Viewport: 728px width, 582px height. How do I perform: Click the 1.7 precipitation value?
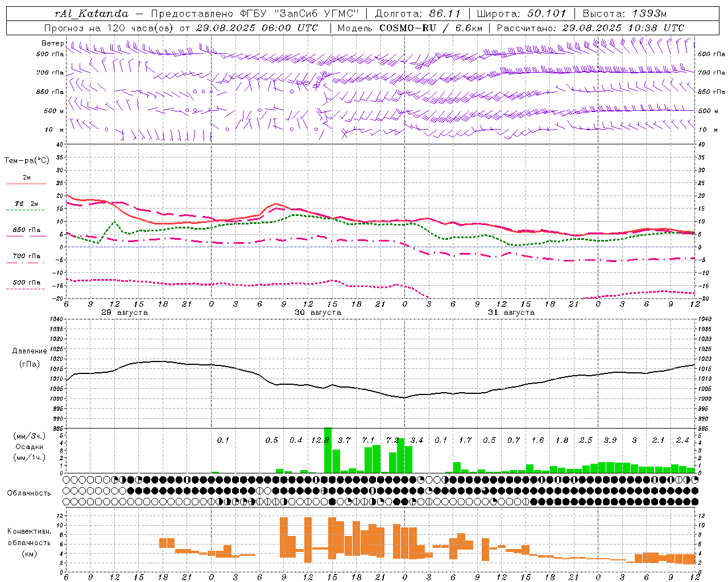pyautogui.click(x=465, y=440)
